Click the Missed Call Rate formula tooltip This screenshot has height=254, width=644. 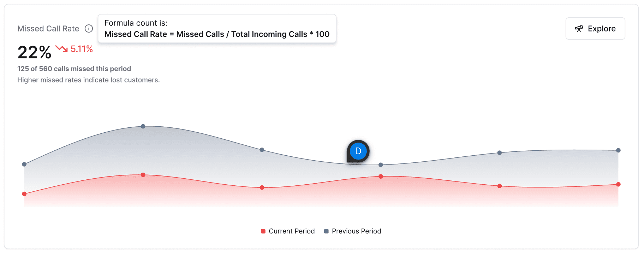click(217, 29)
